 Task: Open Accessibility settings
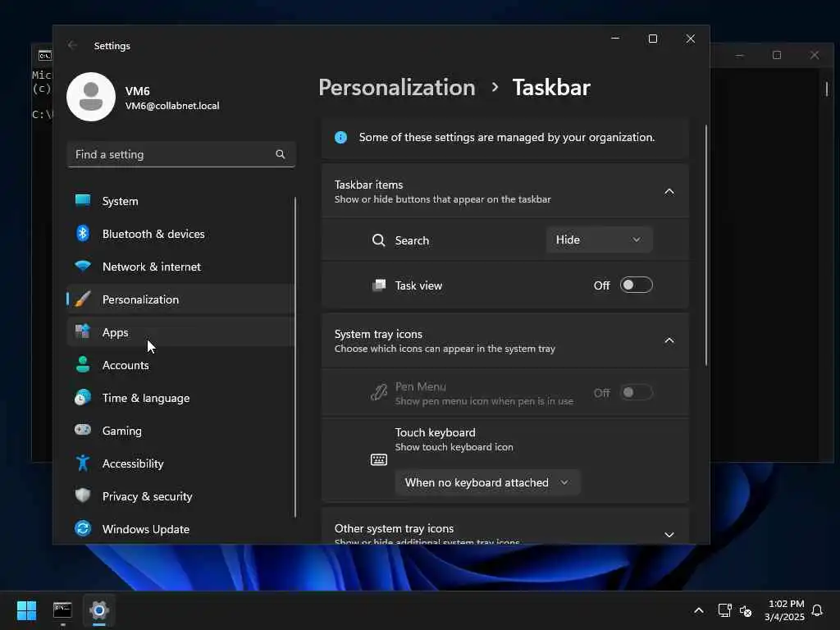pyautogui.click(x=180, y=463)
